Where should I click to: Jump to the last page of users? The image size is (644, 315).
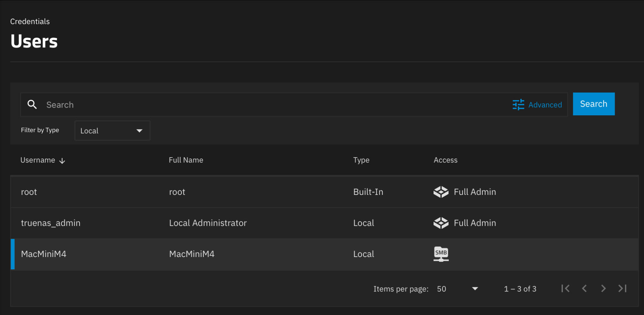622,289
